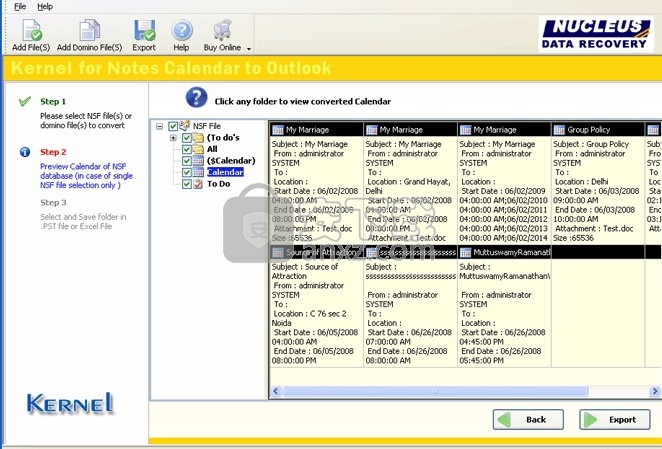The height and width of the screenshot is (449, 662).
Task: Open the MuttuswamyRamanathan calendar entry
Action: (504, 306)
